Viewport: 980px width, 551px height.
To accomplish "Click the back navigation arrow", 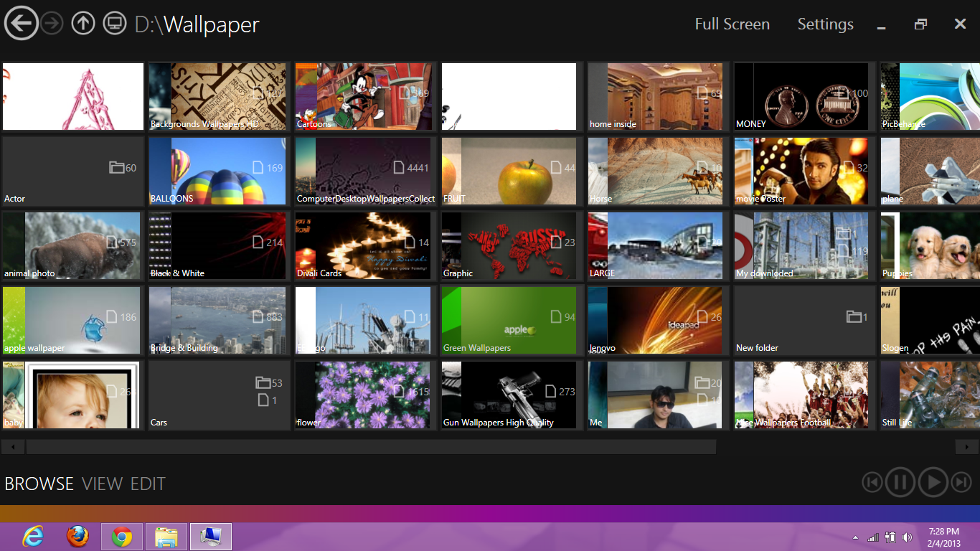I will [22, 24].
